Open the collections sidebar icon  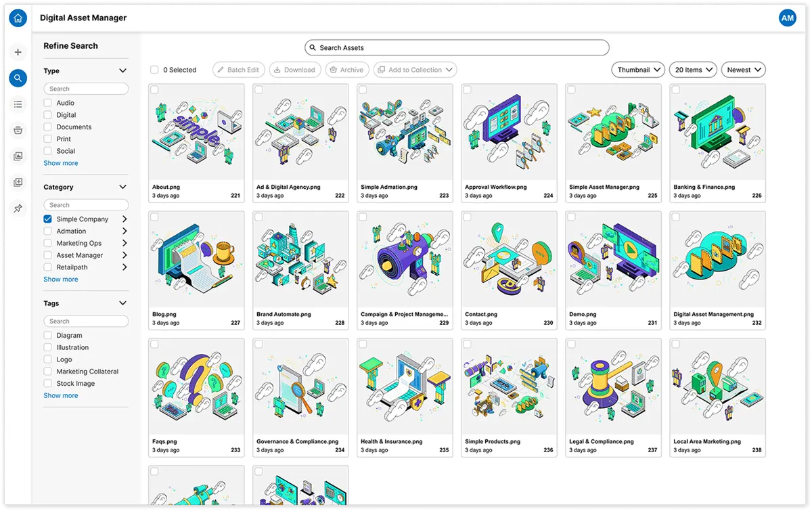18,183
